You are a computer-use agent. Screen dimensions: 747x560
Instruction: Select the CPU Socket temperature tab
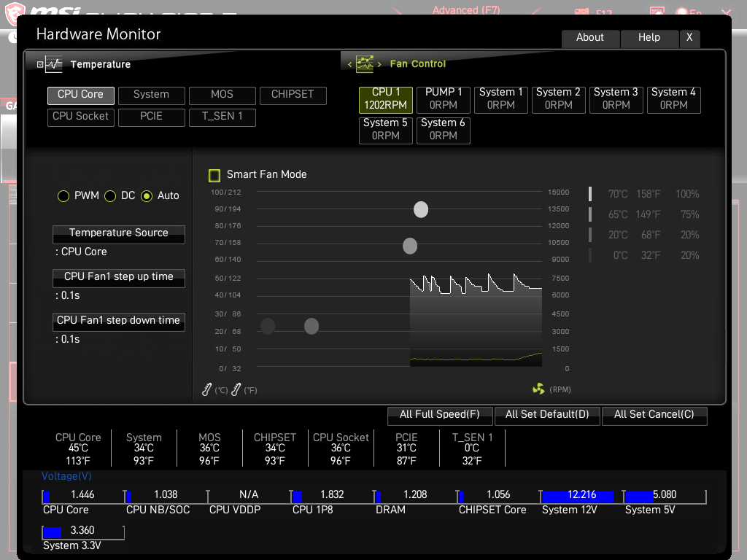[80, 117]
